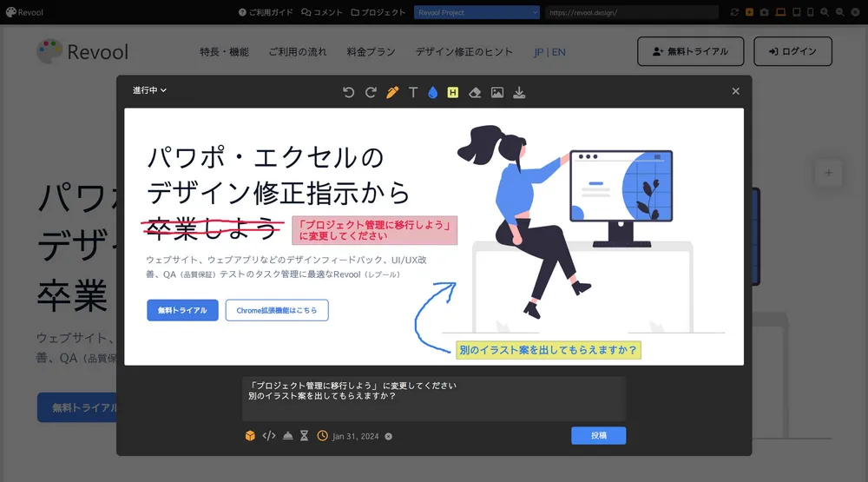Click the redo arrow in the editor toolbar
Screen dimensions: 868x482
[371, 93]
